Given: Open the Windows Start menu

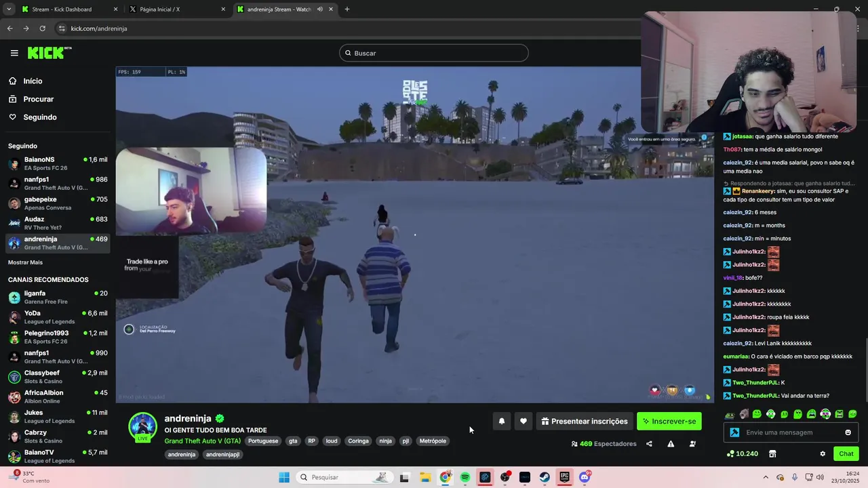Looking at the screenshot, I should (284, 477).
